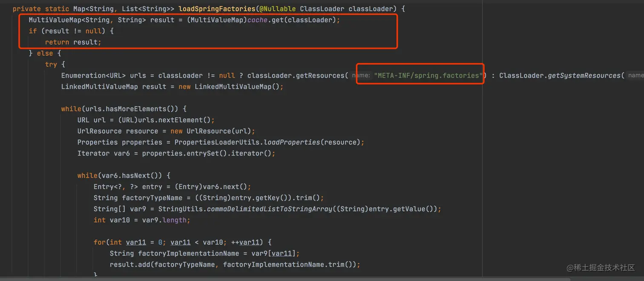Click the cache.get(classLoader) call's get method

[x=277, y=20]
